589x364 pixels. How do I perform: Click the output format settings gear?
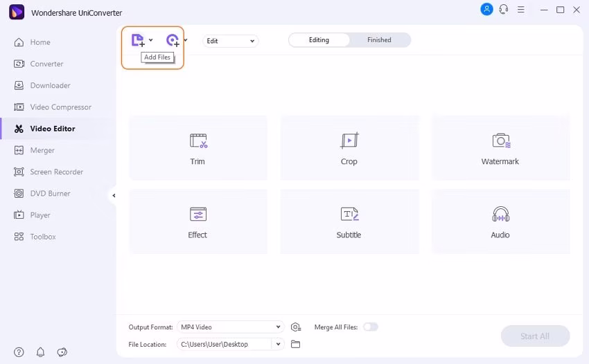296,327
